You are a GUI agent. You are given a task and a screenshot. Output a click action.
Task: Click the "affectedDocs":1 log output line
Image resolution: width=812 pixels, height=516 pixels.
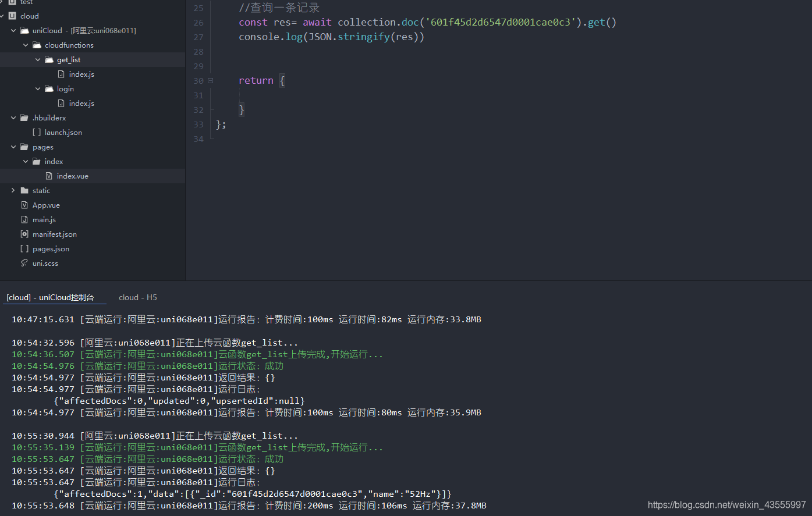(253, 494)
